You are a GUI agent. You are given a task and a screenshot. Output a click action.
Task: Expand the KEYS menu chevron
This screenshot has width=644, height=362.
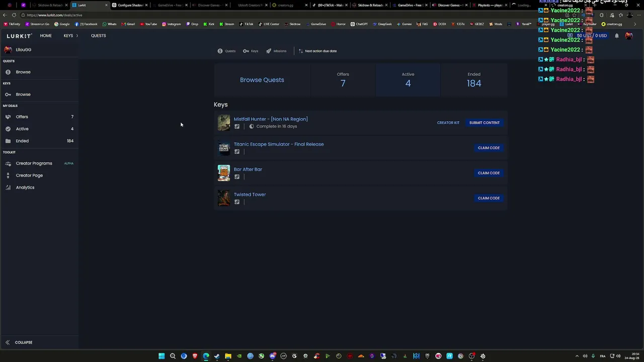[77, 36]
